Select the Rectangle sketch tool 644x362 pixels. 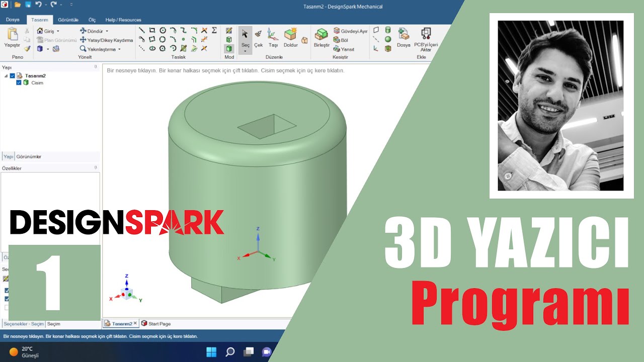(x=152, y=30)
